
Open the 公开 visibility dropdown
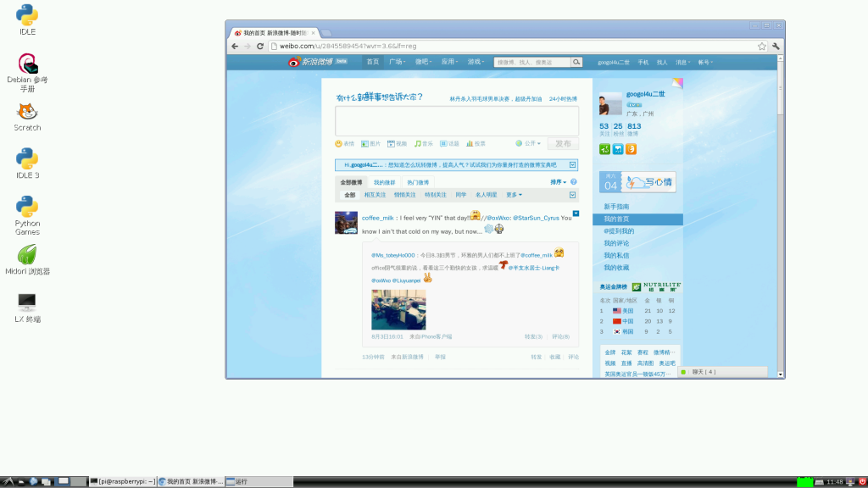[528, 144]
